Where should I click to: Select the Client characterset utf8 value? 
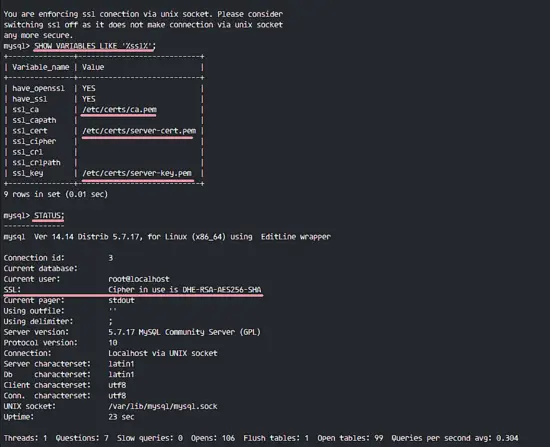[x=117, y=385]
